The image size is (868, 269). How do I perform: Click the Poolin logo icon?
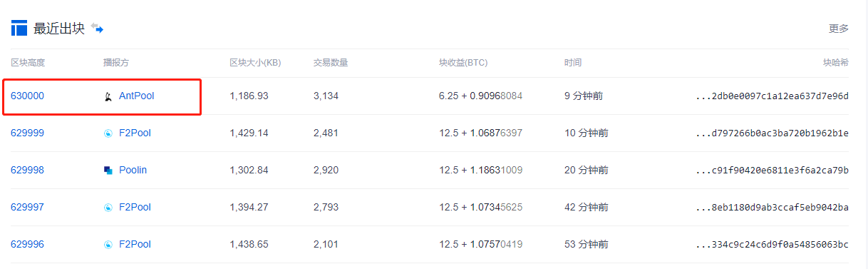[x=108, y=171]
